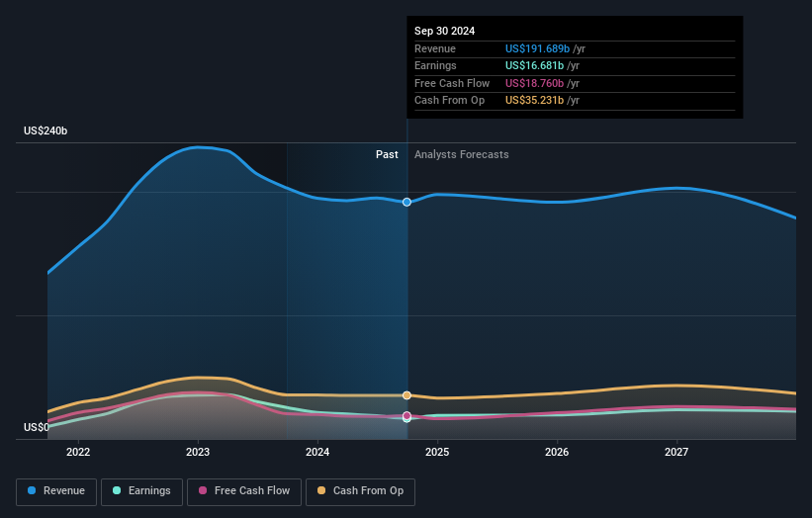The width and height of the screenshot is (812, 518).
Task: Click the Free Cash Flow label in tooltip
Action: (x=452, y=83)
